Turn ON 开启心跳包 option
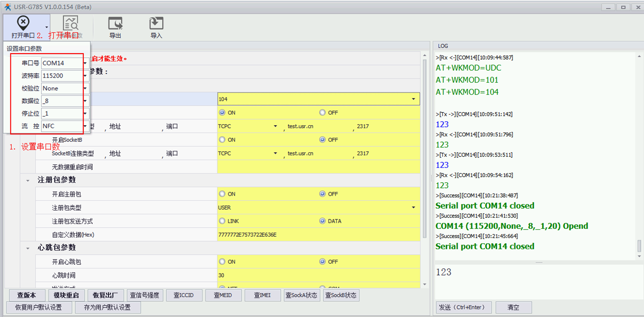 (222, 262)
